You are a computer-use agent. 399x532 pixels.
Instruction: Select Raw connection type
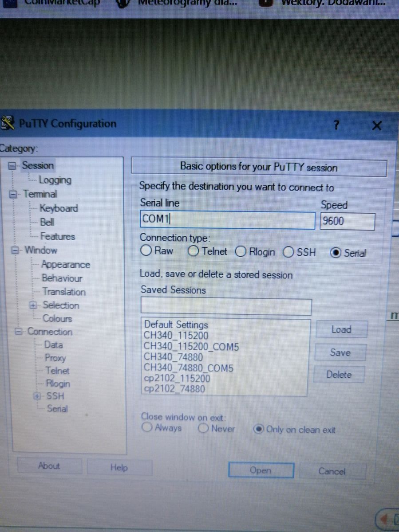pyautogui.click(x=146, y=251)
